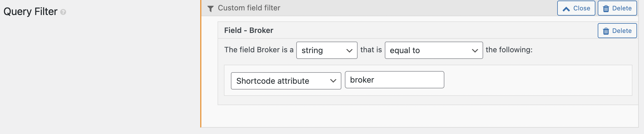Image resolution: width=644 pixels, height=134 pixels.
Task: Click the chevron arrow on the string select
Action: [349, 51]
